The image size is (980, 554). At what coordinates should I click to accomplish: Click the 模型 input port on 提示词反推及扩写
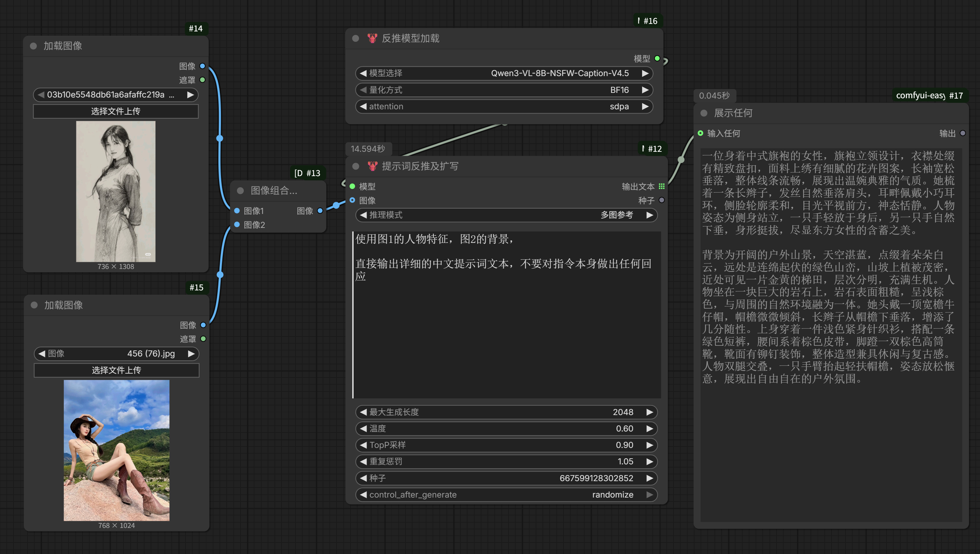(352, 186)
